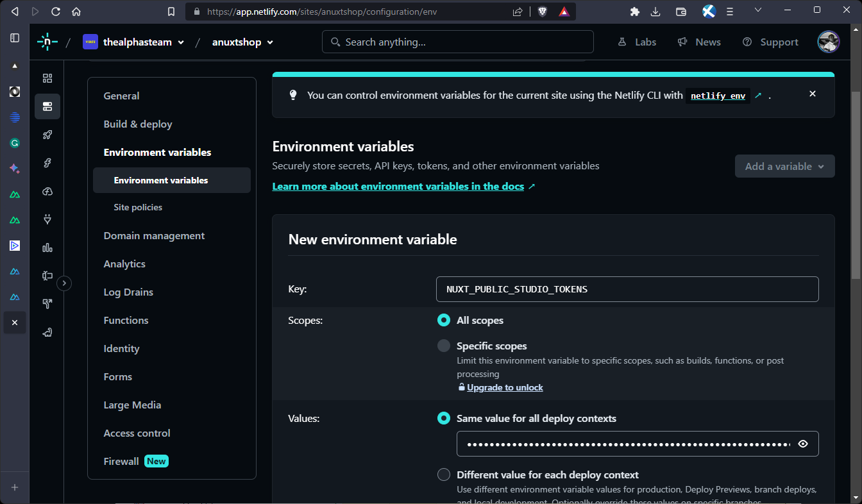862x504 pixels.
Task: Expand the collapsed sidebar with chevron
Action: point(64,283)
